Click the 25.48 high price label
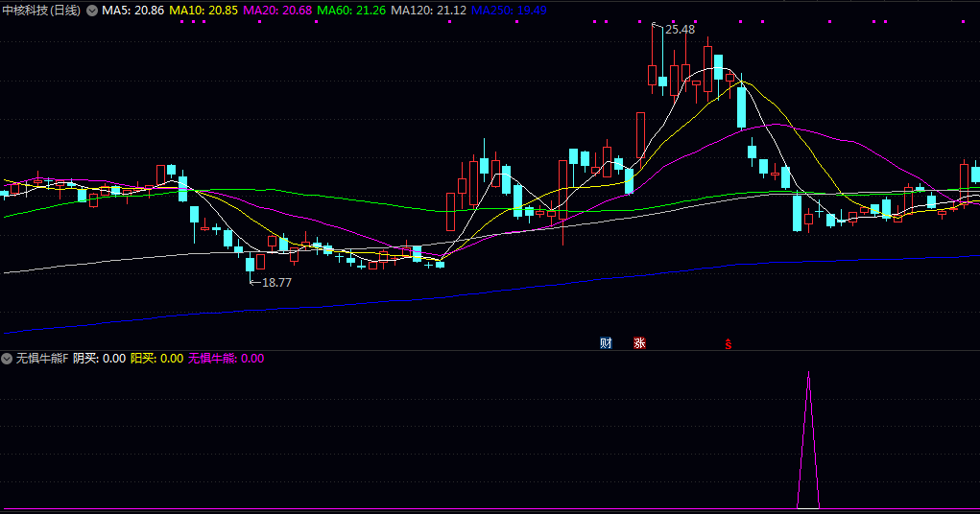The height and width of the screenshot is (514, 980). pyautogui.click(x=680, y=30)
